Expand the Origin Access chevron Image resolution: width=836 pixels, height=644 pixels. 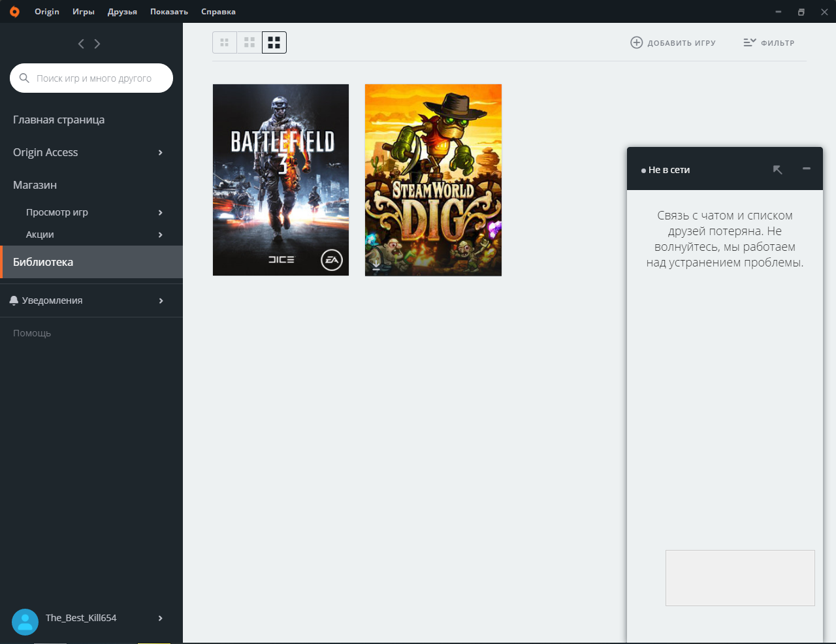coord(161,152)
